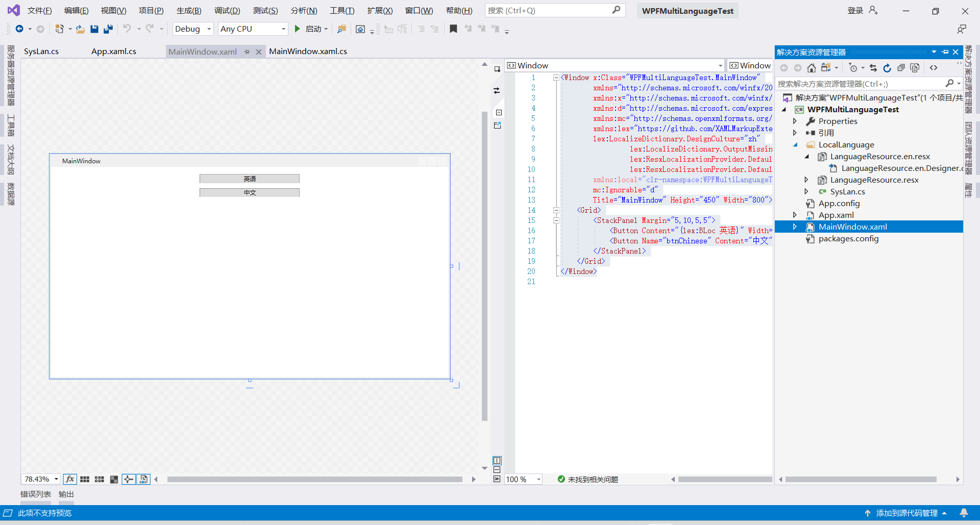Toggle the project code designer option
The width and height of the screenshot is (980, 525).
[143, 479]
